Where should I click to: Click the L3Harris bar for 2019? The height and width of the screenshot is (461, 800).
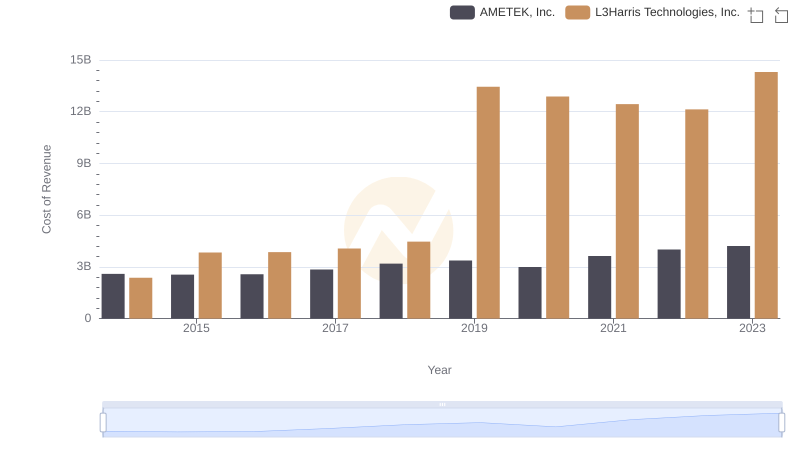488,202
